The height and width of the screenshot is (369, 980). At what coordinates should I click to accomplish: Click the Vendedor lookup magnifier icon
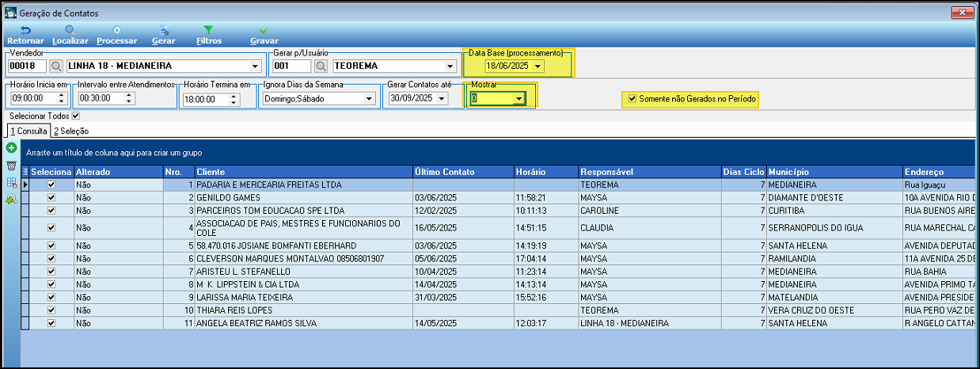(x=57, y=66)
